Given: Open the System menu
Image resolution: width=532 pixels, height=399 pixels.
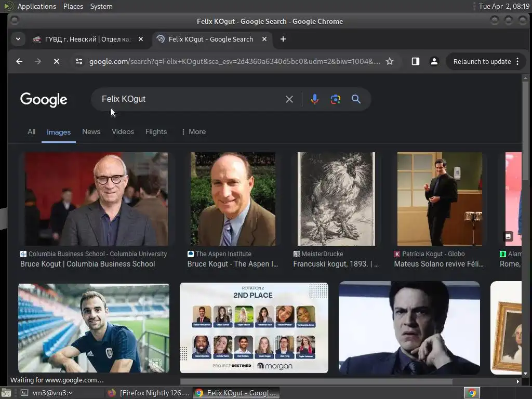Looking at the screenshot, I should pos(101,6).
